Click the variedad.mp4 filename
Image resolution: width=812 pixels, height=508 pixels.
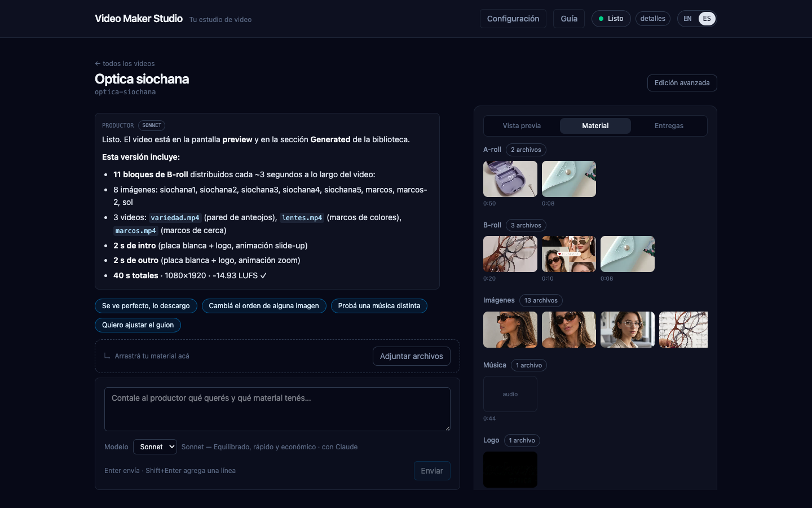tap(175, 218)
